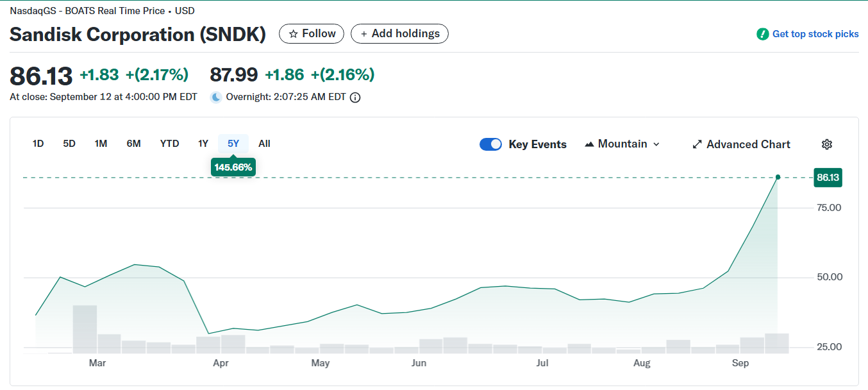
Task: Open the Advanced Chart view
Action: [741, 144]
